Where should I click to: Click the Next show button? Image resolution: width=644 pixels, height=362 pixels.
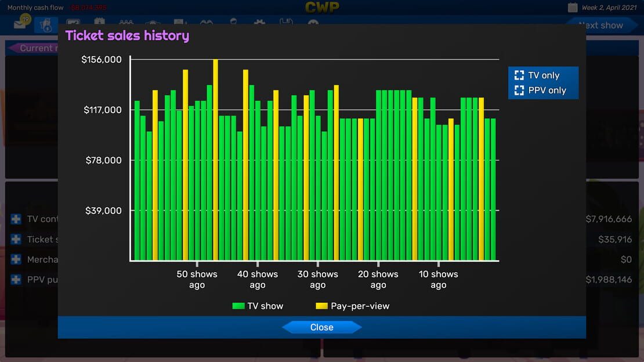(601, 26)
